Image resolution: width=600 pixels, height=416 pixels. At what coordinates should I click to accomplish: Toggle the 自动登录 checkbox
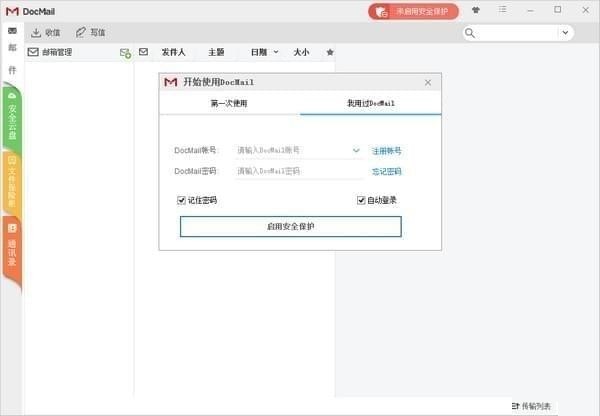361,200
